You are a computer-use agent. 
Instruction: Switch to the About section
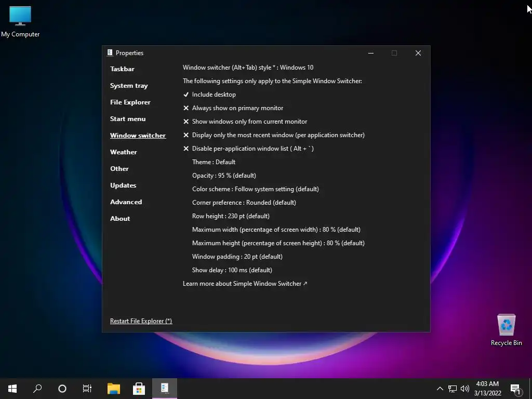pyautogui.click(x=120, y=219)
